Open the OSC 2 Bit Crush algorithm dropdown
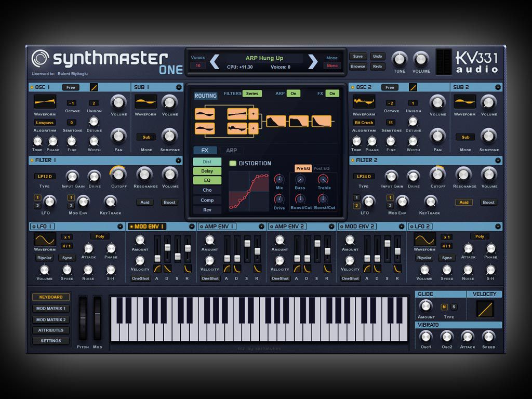 (x=364, y=123)
